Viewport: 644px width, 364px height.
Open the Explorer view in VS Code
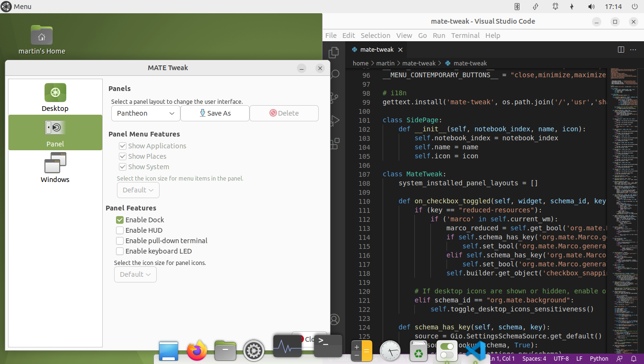[334, 52]
